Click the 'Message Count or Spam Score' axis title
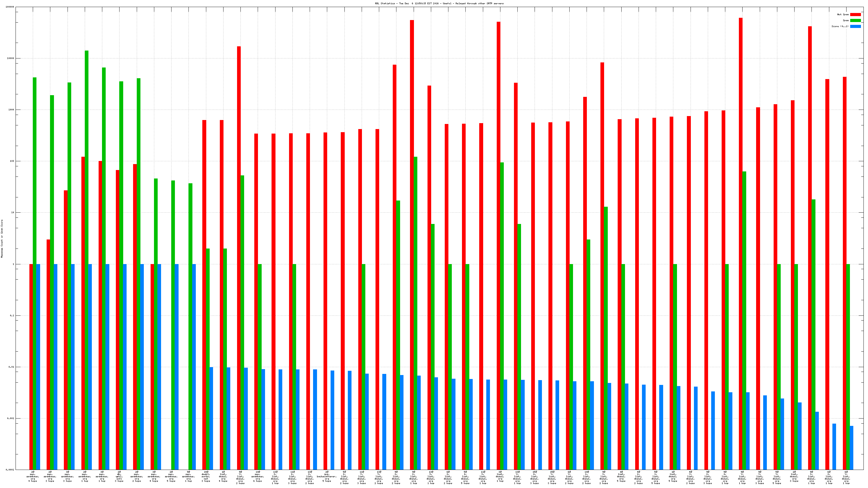This screenshot has width=868, height=488. click(2, 238)
